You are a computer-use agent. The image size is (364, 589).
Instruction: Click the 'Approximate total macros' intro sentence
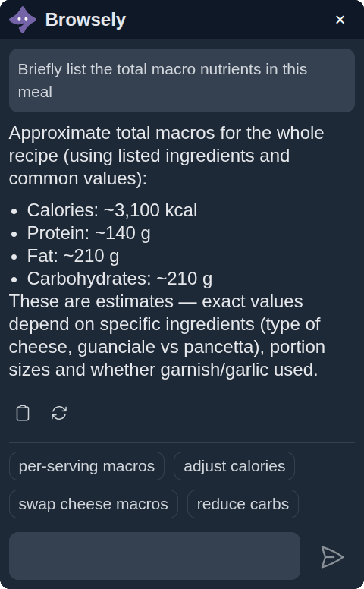pyautogui.click(x=166, y=156)
